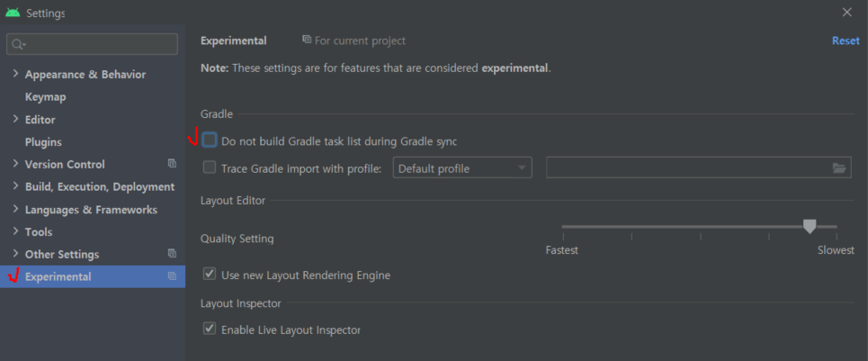Select Languages & Frameworks tree item
This screenshot has width=868, height=361.
(x=91, y=210)
